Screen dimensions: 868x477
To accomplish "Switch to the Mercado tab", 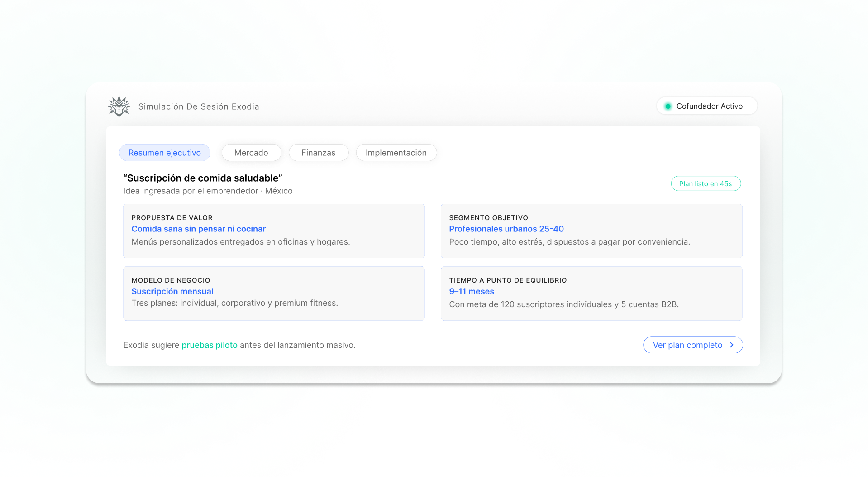I will (251, 153).
